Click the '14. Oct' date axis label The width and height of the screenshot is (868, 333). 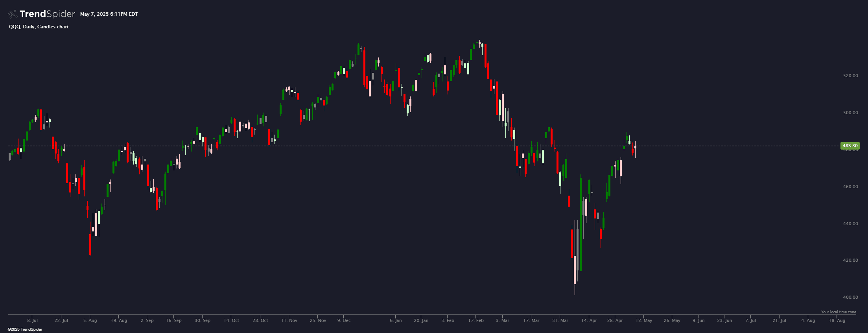coord(232,320)
